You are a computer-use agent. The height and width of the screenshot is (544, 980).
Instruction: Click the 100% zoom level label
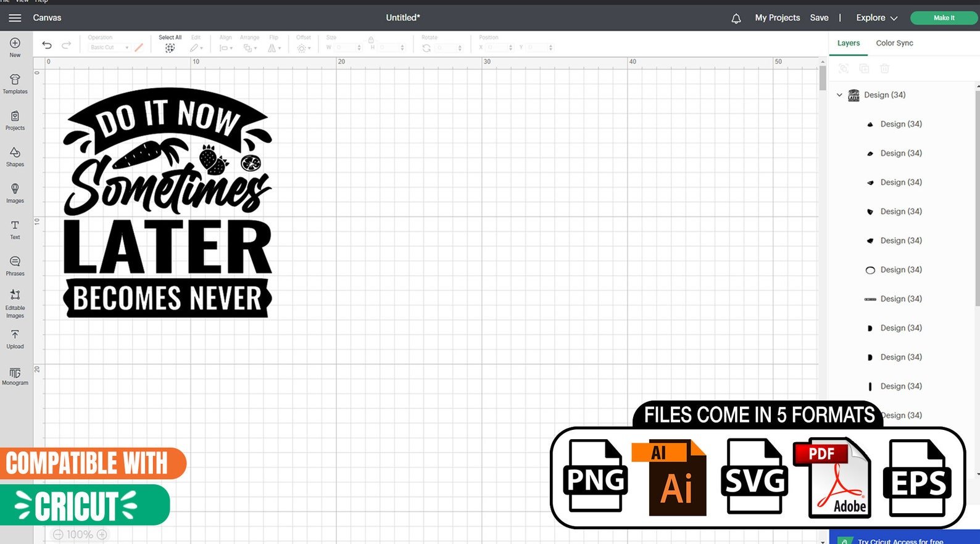pyautogui.click(x=80, y=535)
